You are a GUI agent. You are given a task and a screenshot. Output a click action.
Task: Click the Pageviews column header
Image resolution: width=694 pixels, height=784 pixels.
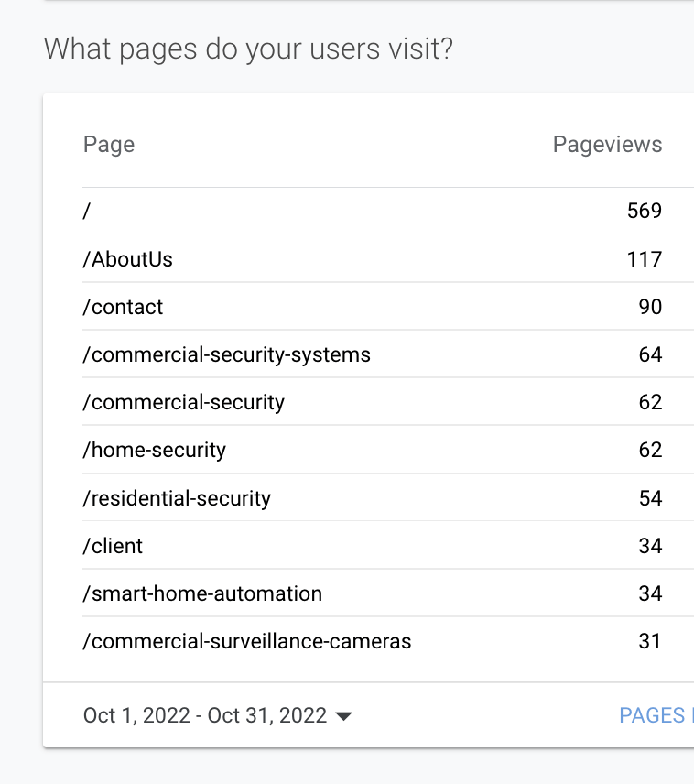pos(607,144)
